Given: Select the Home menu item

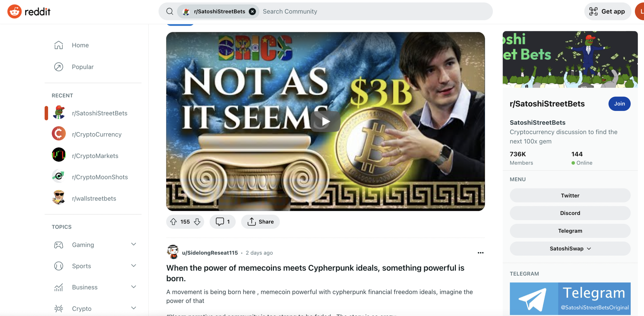Looking at the screenshot, I should tap(80, 45).
